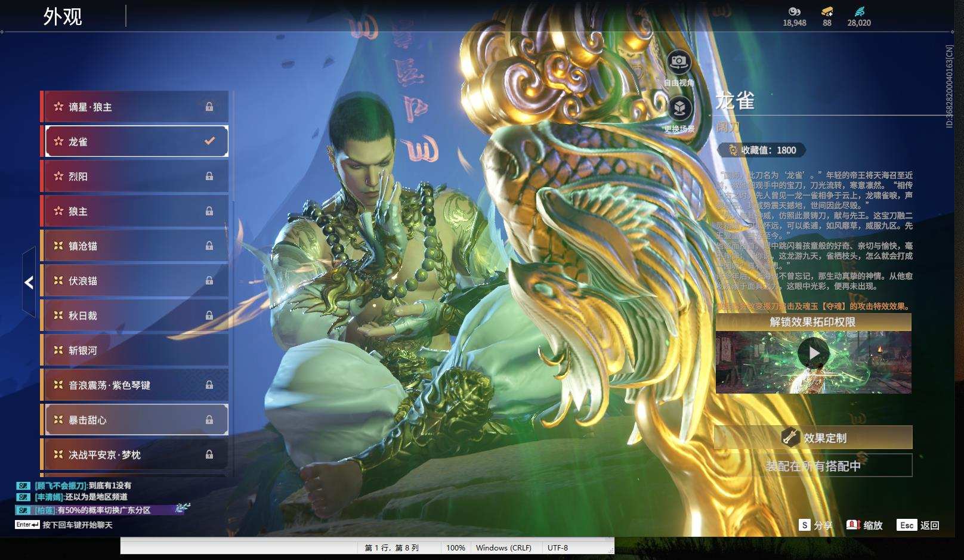Collapse the side panel with left arrow
The width and height of the screenshot is (964, 560).
(29, 282)
